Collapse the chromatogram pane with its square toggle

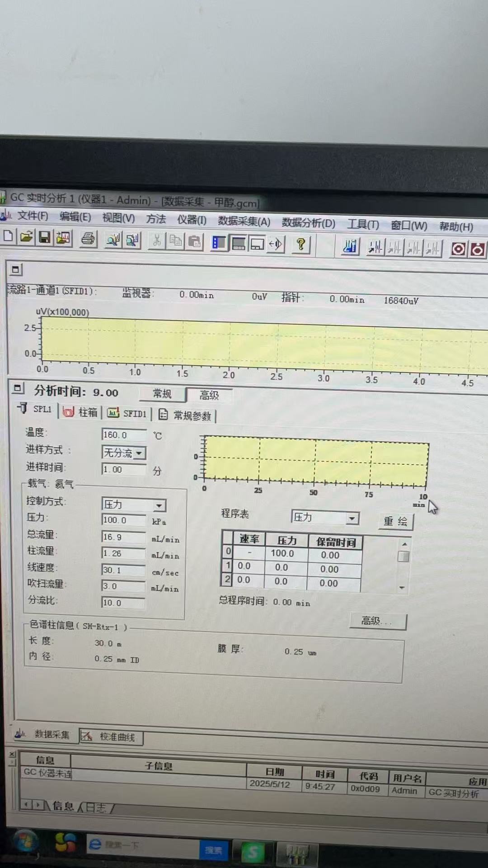[15, 270]
